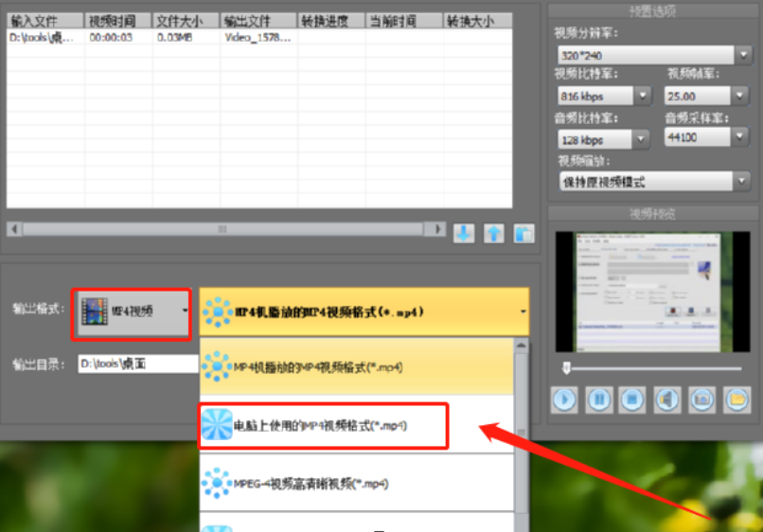Open the 音频比特率 128 kbps dropdown
Screen dimensions: 763x532
pyautogui.click(x=641, y=140)
